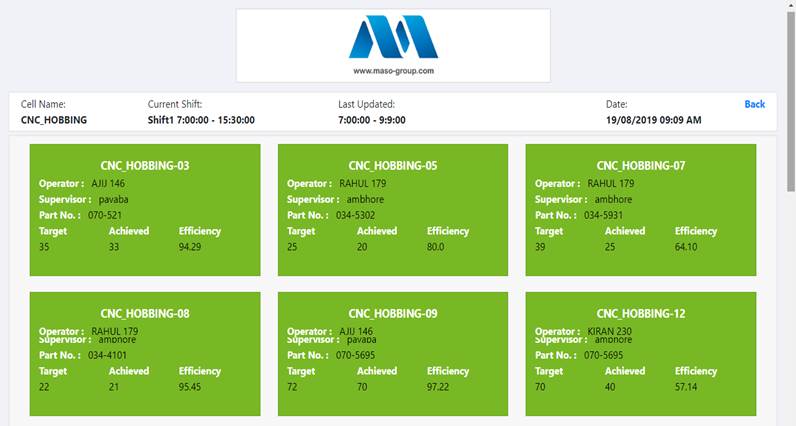Click efficiency value 57.14 in CNC_HOBBING-12

687,386
